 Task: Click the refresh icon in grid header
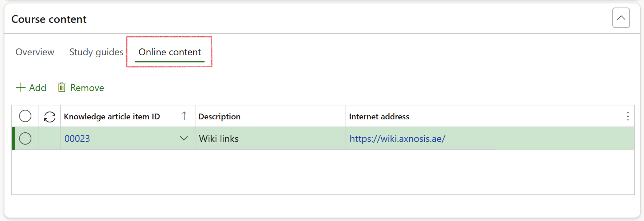pyautogui.click(x=50, y=117)
